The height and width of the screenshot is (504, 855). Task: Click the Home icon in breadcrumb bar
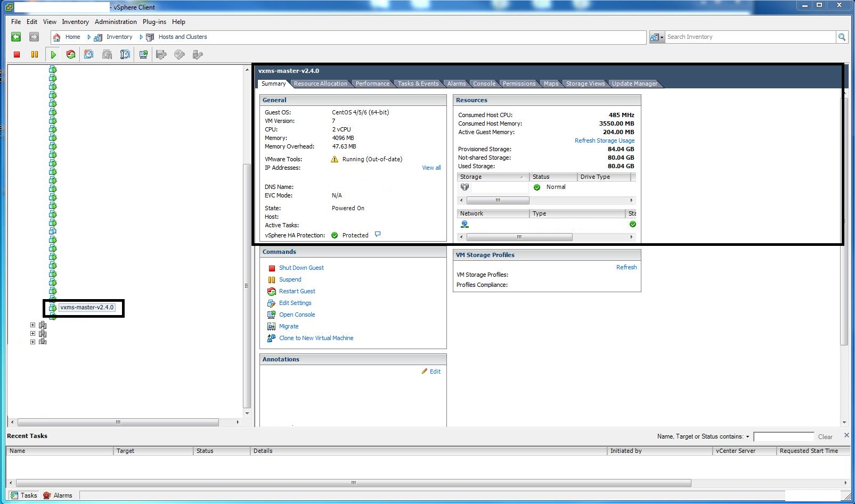pos(57,37)
